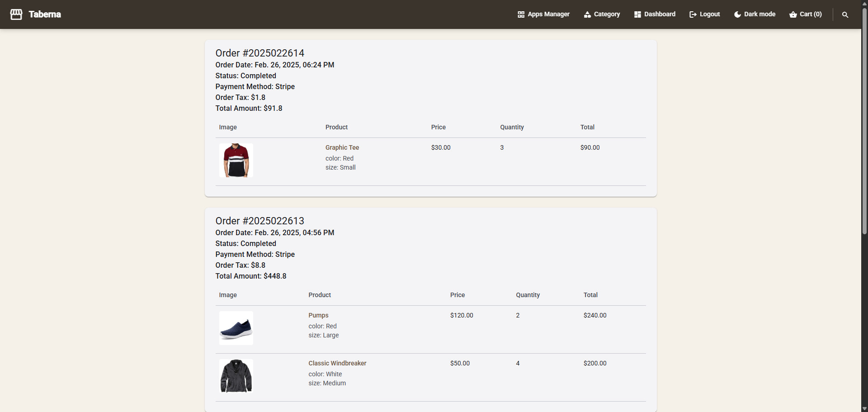Click the $240.00 total cell
The height and width of the screenshot is (412, 868).
click(x=595, y=315)
